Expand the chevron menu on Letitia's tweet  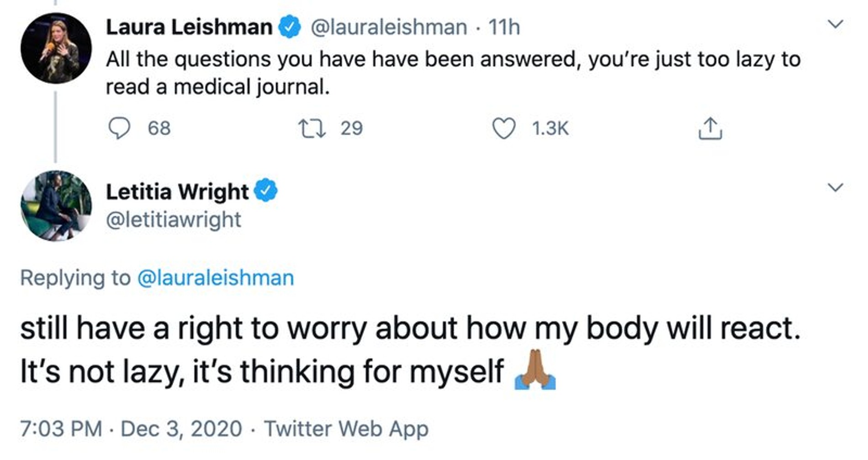835,187
